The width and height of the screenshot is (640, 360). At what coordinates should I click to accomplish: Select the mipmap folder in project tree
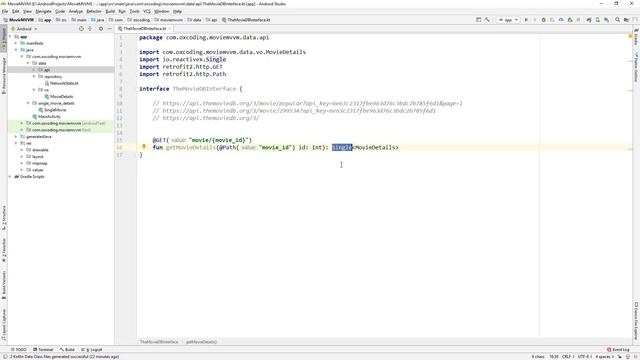pos(37,163)
